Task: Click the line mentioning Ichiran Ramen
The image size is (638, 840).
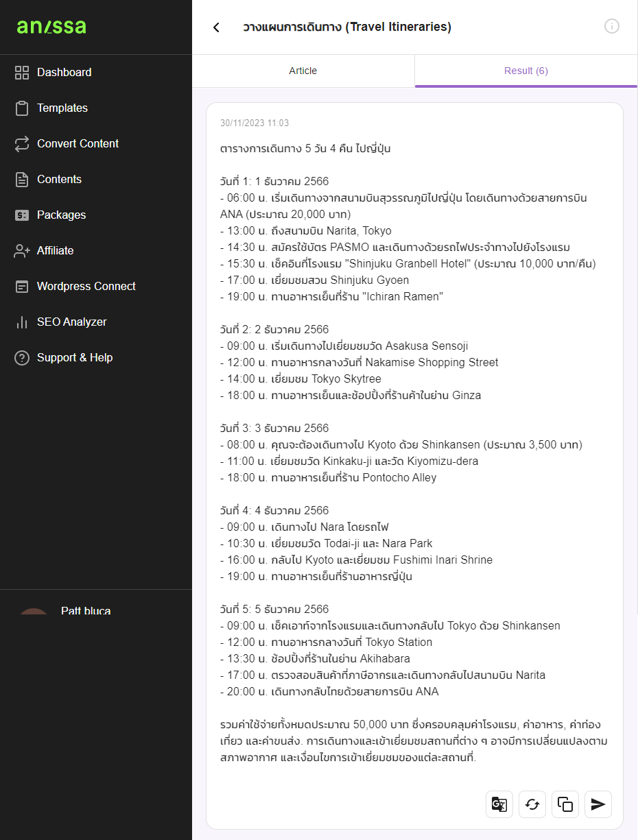Action: click(332, 296)
